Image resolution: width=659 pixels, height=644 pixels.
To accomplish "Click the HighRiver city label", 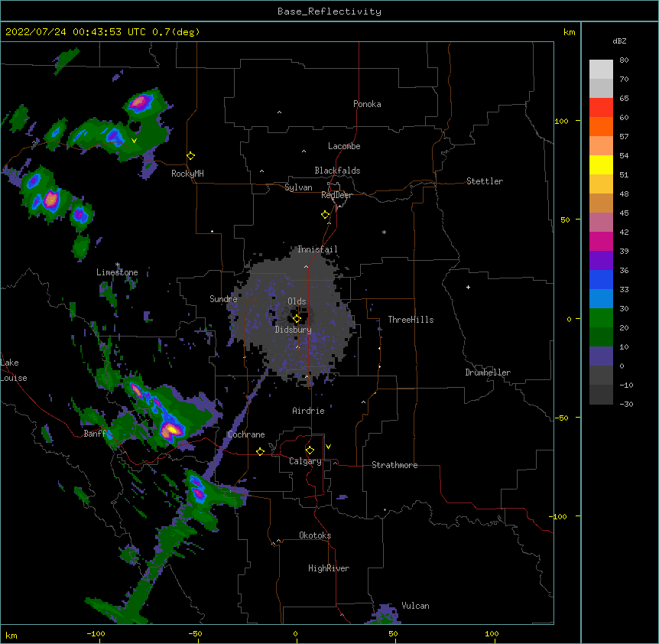I will pyautogui.click(x=329, y=568).
